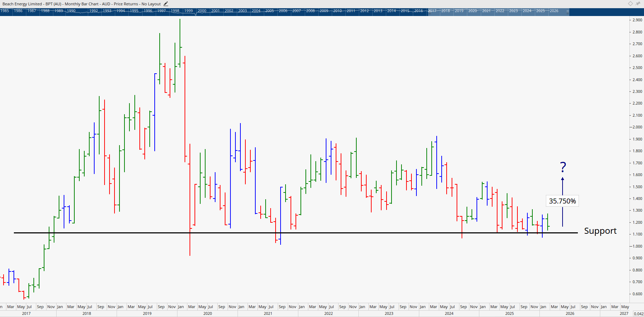Click year 1985 in the overview timeline

[5, 11]
